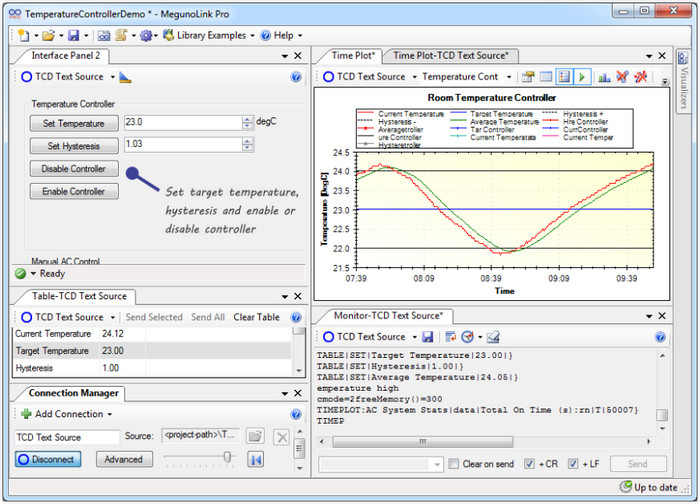Image resolution: width=700 pixels, height=504 pixels.
Task: Click the green play button in plot toolbar
Action: pos(581,77)
